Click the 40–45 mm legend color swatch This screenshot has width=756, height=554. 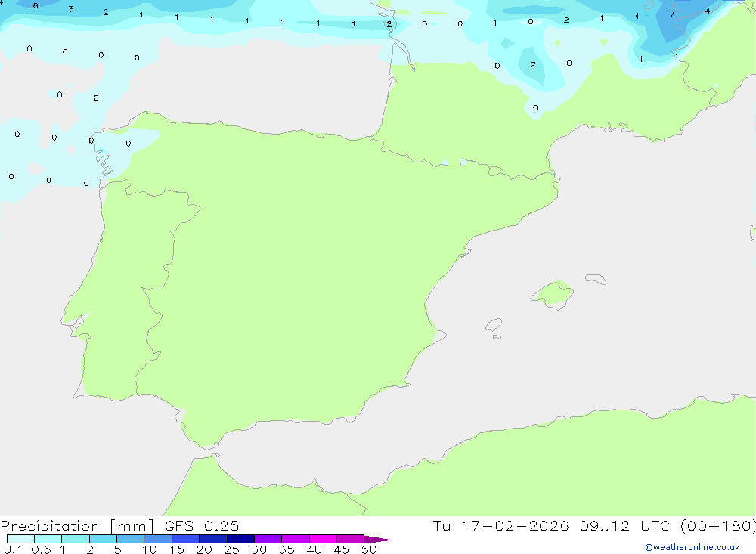pos(323,539)
